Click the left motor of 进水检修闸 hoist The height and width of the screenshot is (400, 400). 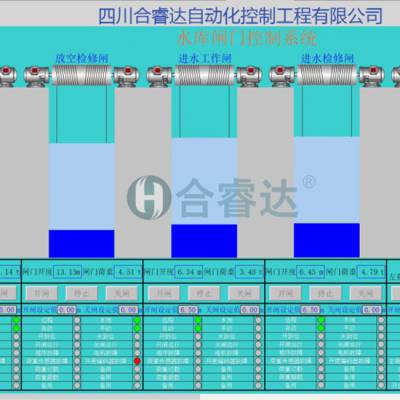coord(282,76)
